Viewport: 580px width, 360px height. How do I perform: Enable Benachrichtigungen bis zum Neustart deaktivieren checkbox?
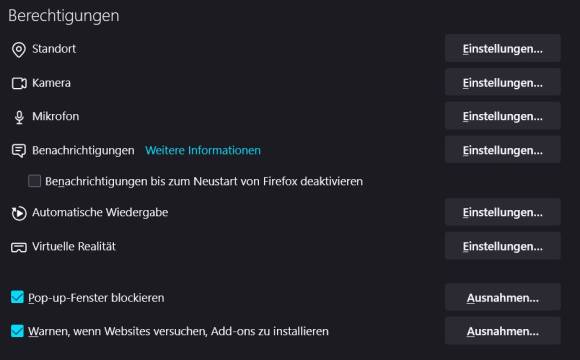34,181
